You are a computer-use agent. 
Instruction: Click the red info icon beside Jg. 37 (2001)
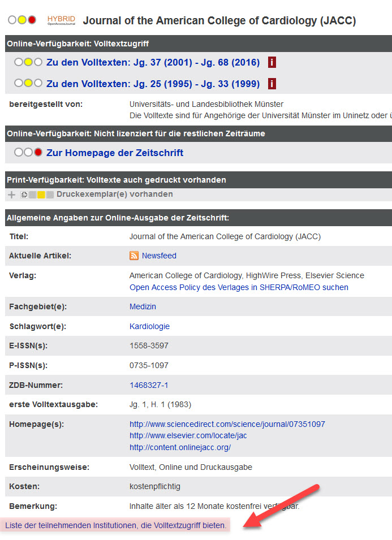point(272,62)
